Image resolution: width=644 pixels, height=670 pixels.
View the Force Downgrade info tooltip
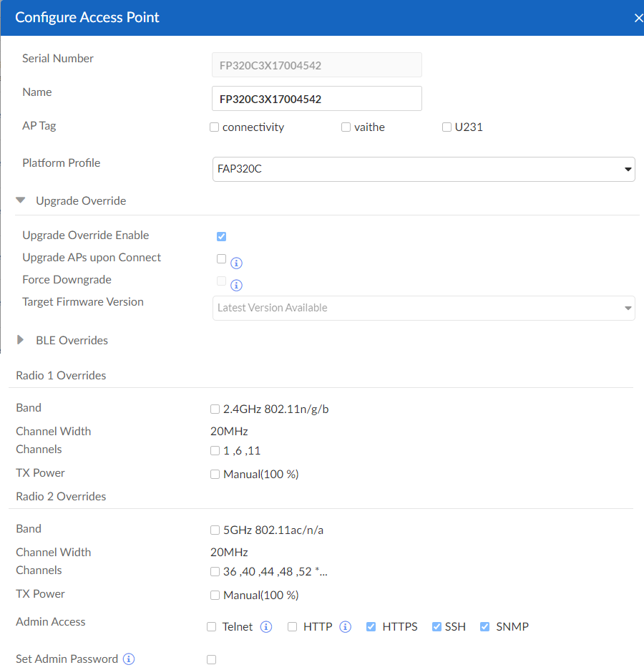point(236,285)
